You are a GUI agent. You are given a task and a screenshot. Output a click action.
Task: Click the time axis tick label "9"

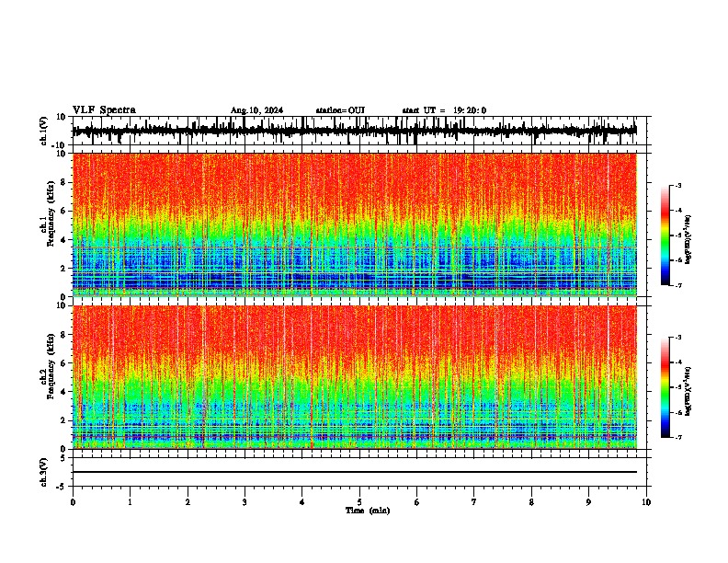pyautogui.click(x=588, y=502)
